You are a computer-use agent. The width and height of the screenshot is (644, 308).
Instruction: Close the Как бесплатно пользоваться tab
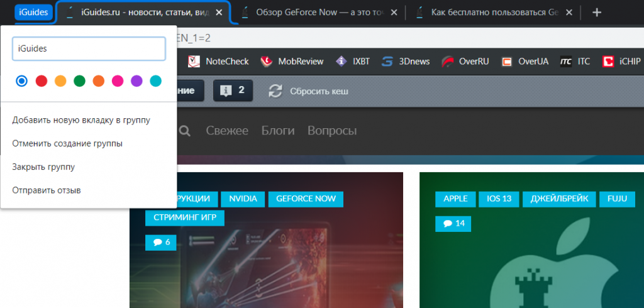(569, 13)
